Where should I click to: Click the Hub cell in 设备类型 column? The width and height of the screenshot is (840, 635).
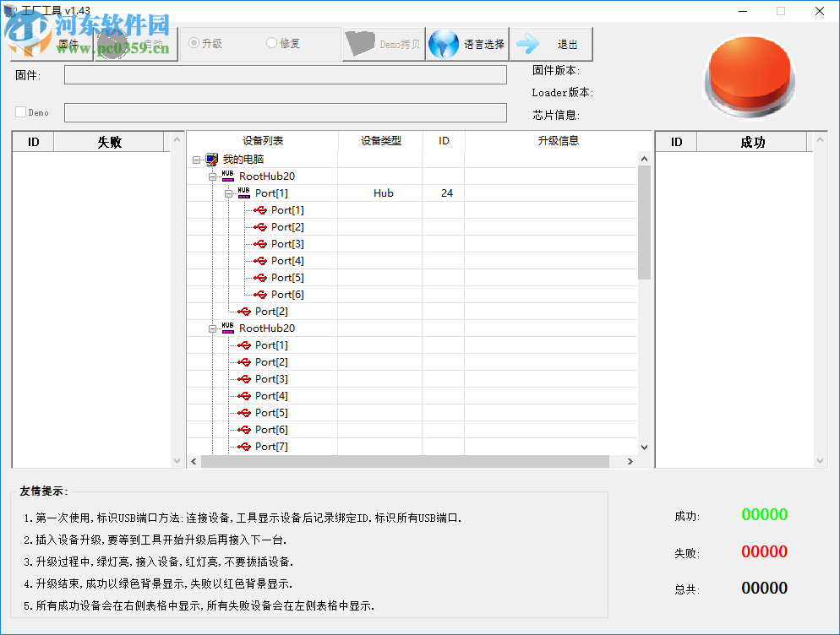[x=384, y=193]
